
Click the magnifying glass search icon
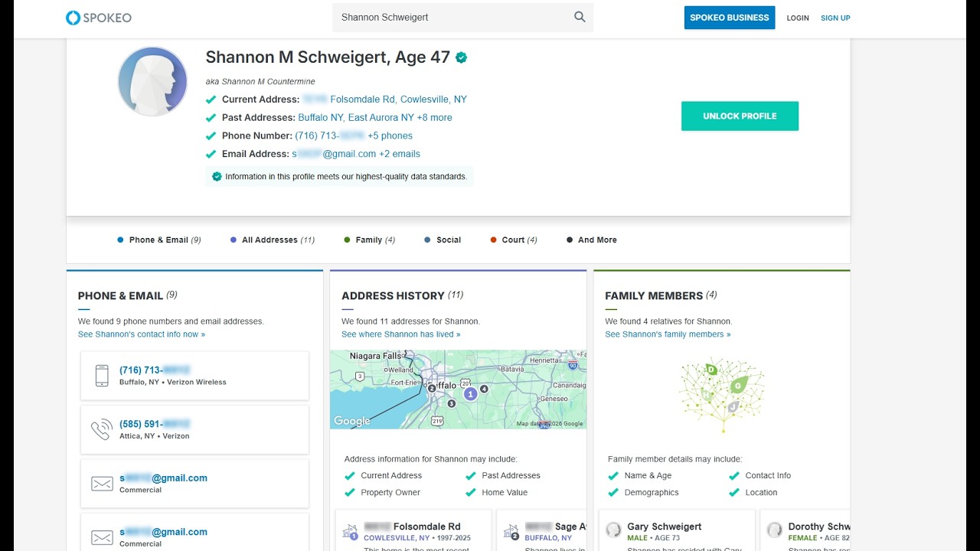[580, 17]
